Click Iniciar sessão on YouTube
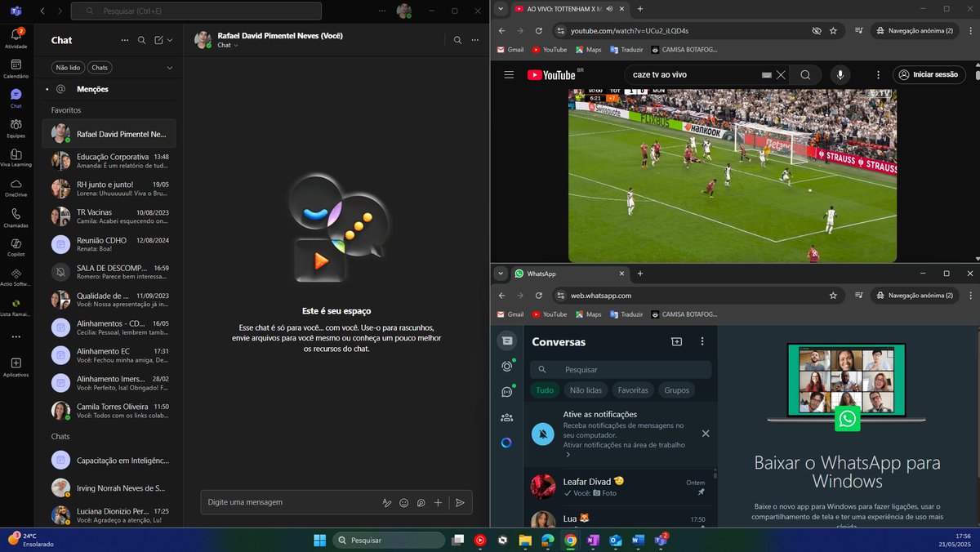This screenshot has height=552, width=980. click(x=929, y=74)
